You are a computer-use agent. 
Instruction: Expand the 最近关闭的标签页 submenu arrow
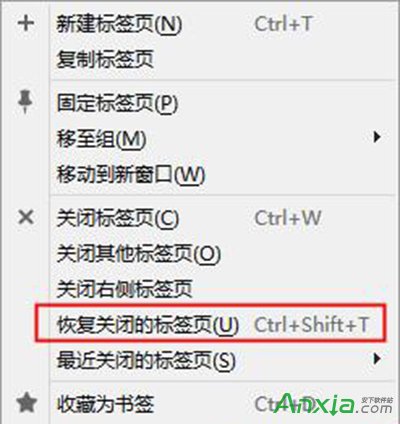tap(377, 359)
